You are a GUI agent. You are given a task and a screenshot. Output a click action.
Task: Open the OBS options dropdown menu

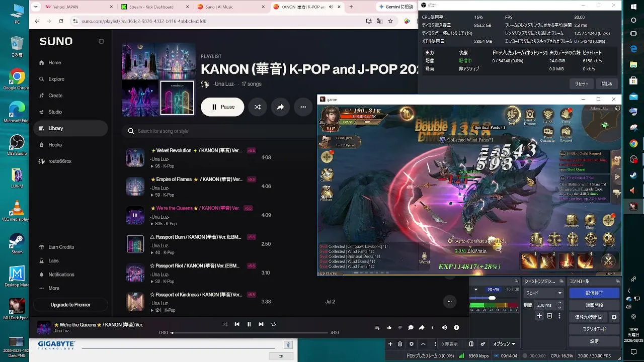point(504,344)
